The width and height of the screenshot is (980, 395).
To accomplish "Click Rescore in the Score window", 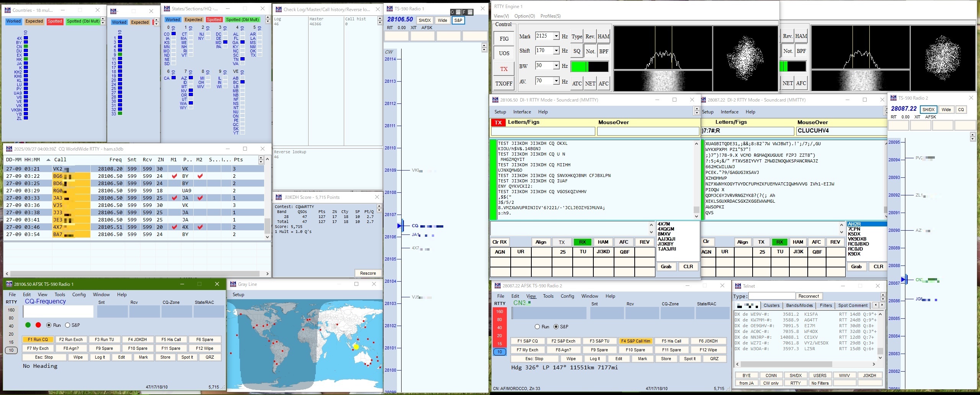I will pos(368,273).
